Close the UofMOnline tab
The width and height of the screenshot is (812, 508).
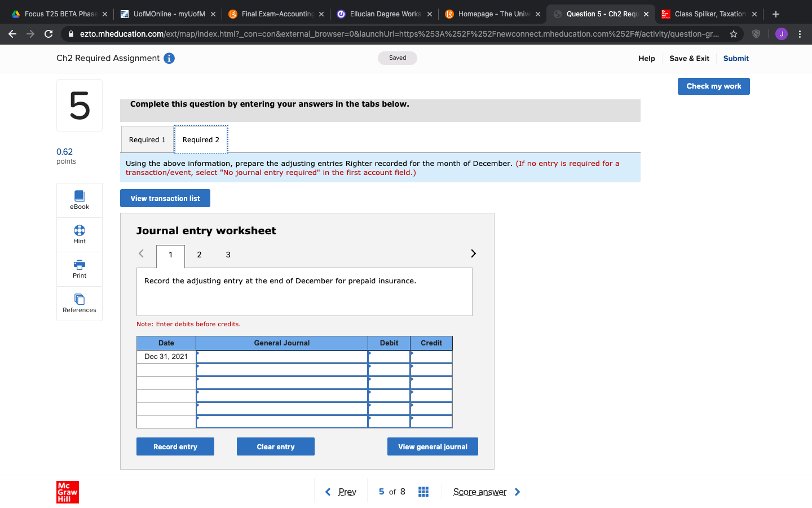point(213,14)
